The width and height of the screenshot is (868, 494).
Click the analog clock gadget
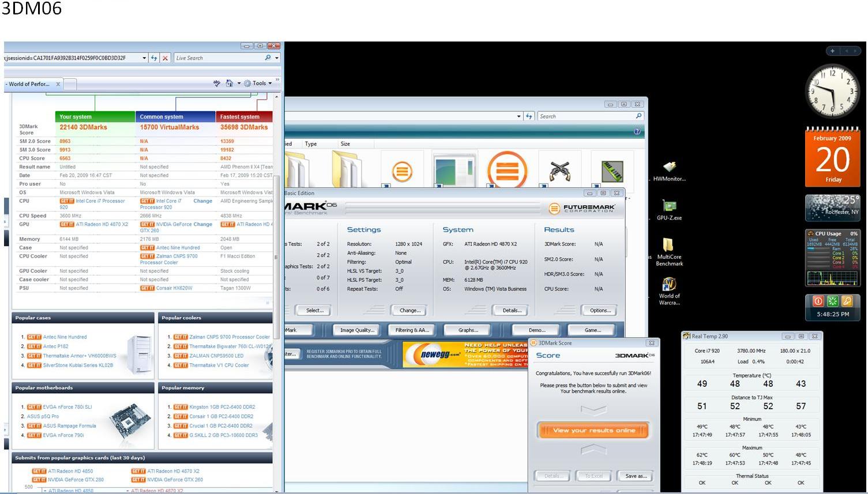tap(832, 91)
